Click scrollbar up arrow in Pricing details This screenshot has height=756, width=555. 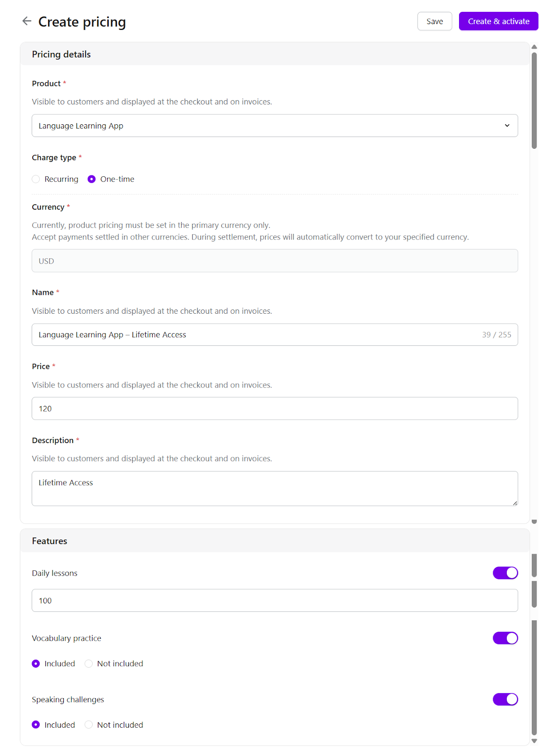tap(534, 47)
